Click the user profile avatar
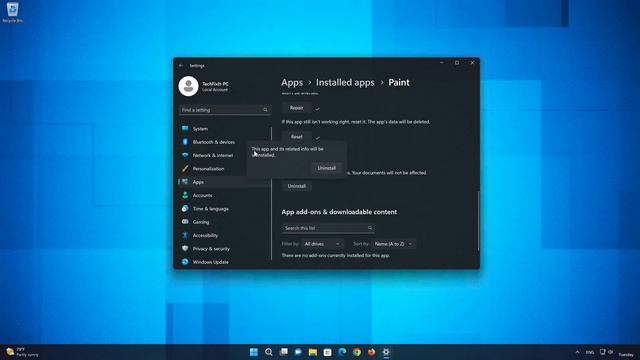The image size is (640, 360). (x=188, y=86)
